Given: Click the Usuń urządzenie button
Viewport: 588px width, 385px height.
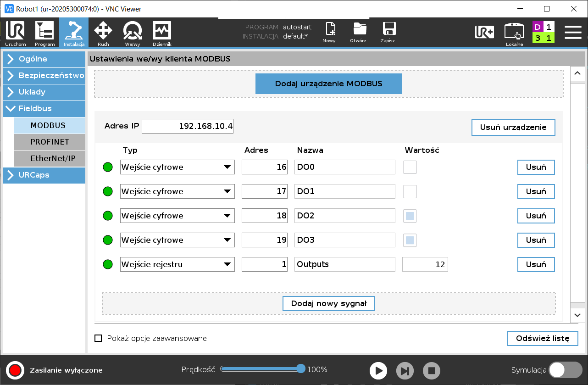Looking at the screenshot, I should [x=513, y=127].
